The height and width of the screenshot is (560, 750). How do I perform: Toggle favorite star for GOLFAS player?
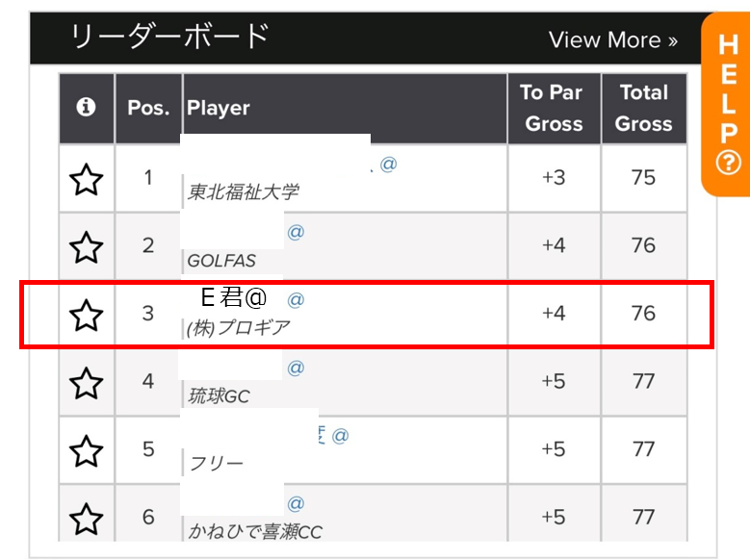click(86, 247)
